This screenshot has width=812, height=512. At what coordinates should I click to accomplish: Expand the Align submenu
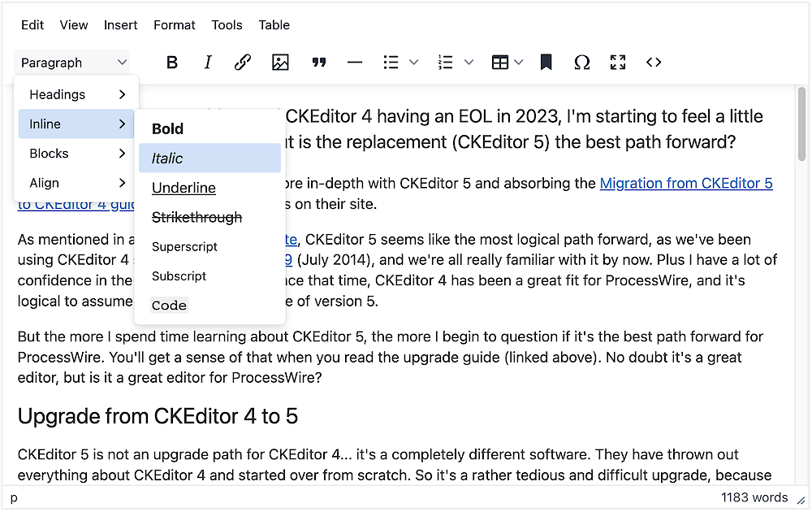pos(76,184)
